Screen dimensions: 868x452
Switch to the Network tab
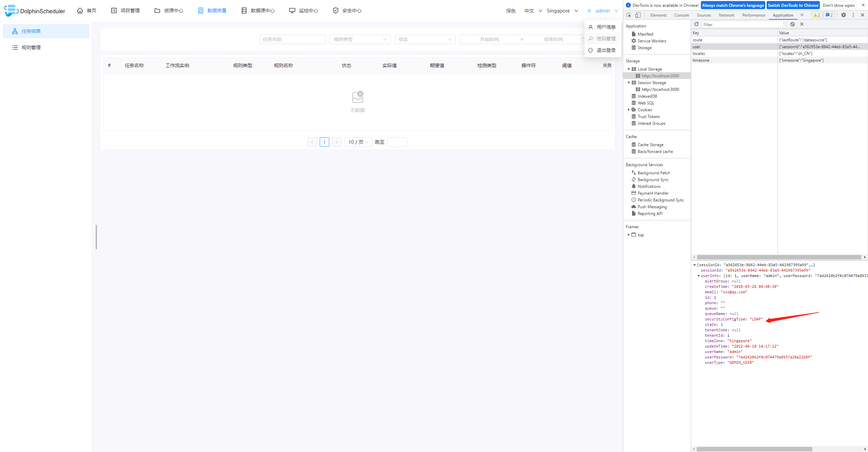coord(726,15)
